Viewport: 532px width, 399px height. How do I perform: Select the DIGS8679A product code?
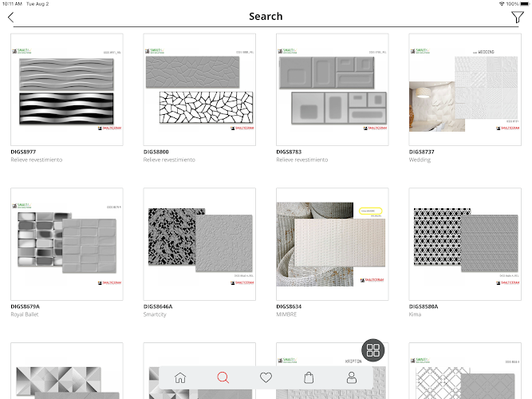point(25,306)
